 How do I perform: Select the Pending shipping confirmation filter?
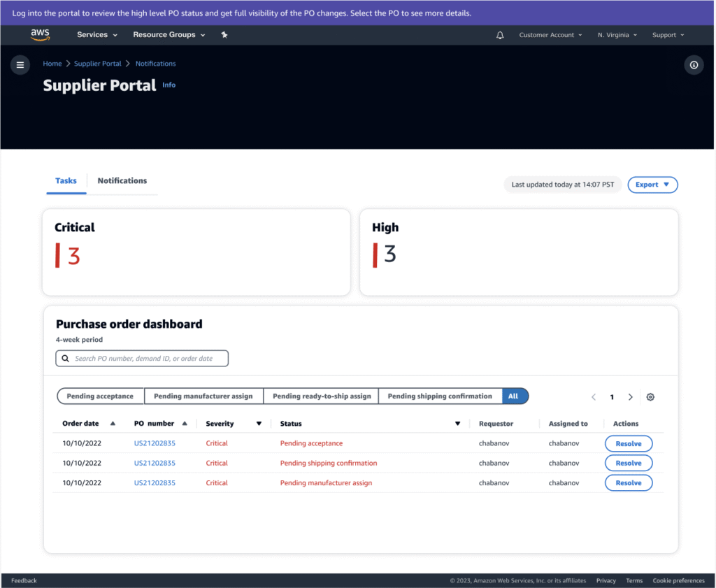point(440,396)
